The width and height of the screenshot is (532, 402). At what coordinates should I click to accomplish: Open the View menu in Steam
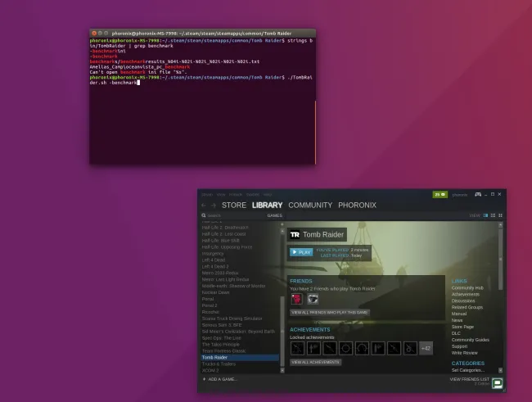click(x=221, y=195)
